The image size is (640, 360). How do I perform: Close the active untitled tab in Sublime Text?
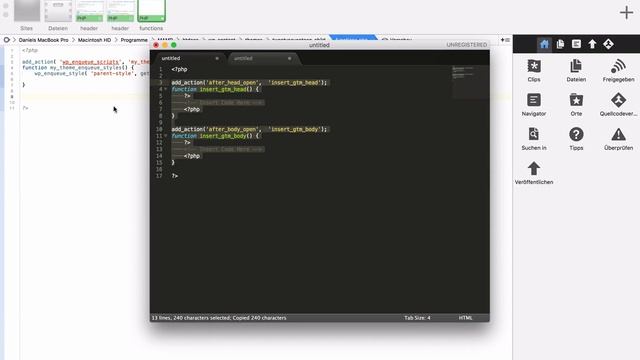[x=217, y=58]
